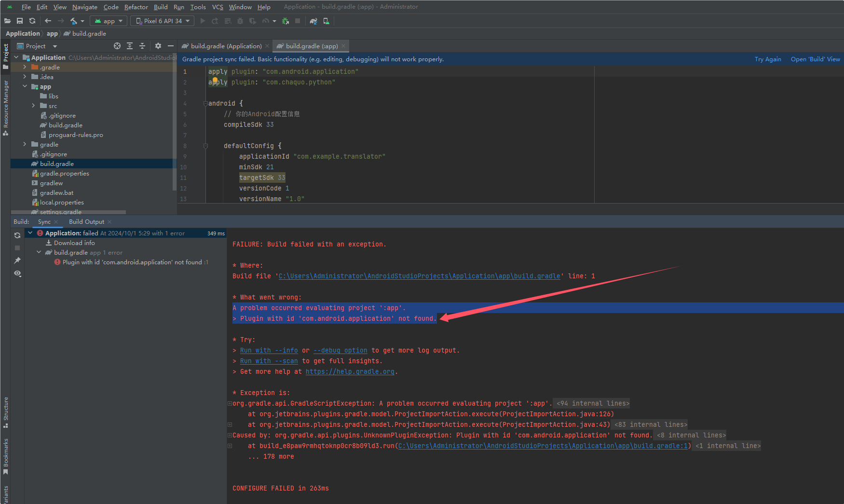Open the app run configuration dropdown
Image resolution: width=844 pixels, height=504 pixels.
(108, 21)
